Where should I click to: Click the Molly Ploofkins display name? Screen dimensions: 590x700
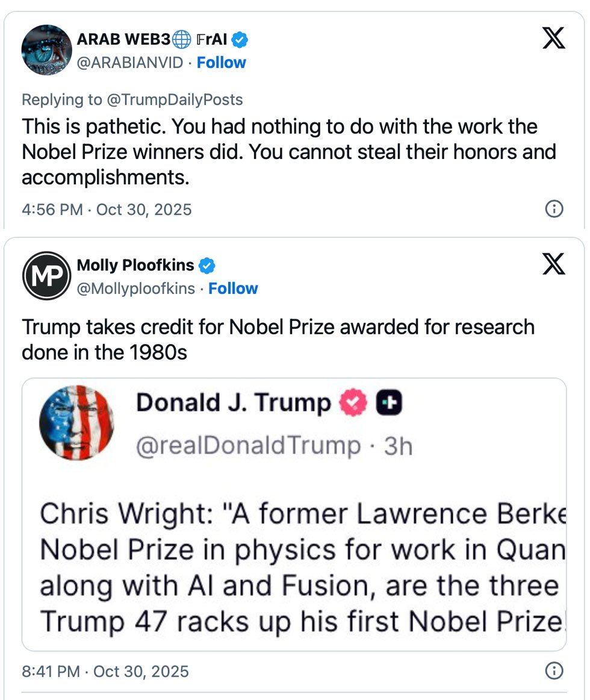(135, 265)
